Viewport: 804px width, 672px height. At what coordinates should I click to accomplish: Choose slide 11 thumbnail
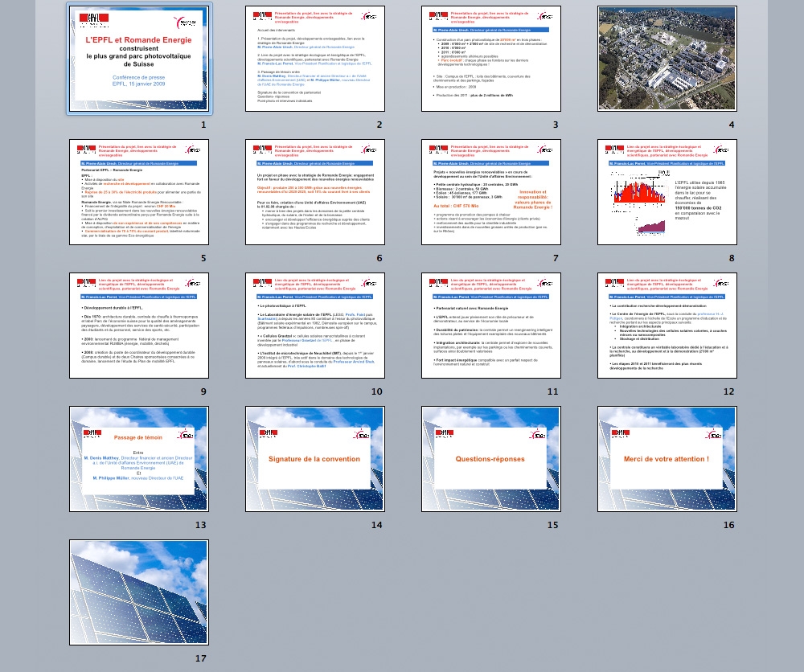[491, 326]
